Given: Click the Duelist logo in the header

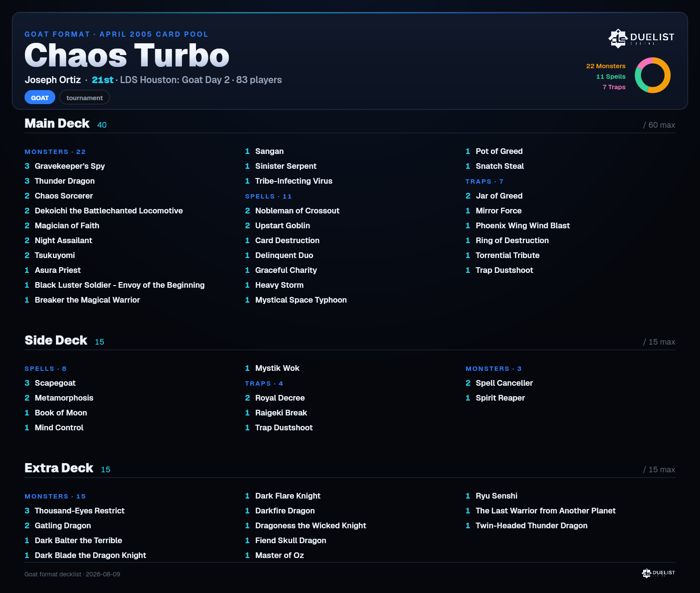Looking at the screenshot, I should pos(641,38).
